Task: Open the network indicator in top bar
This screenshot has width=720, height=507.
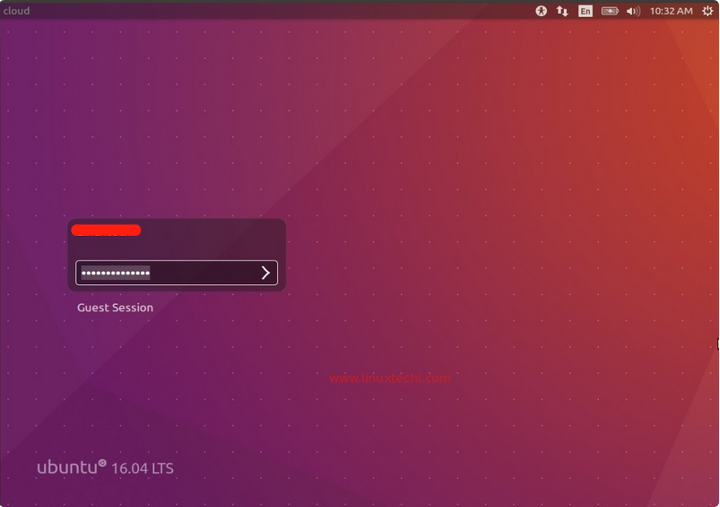Action: (x=562, y=11)
